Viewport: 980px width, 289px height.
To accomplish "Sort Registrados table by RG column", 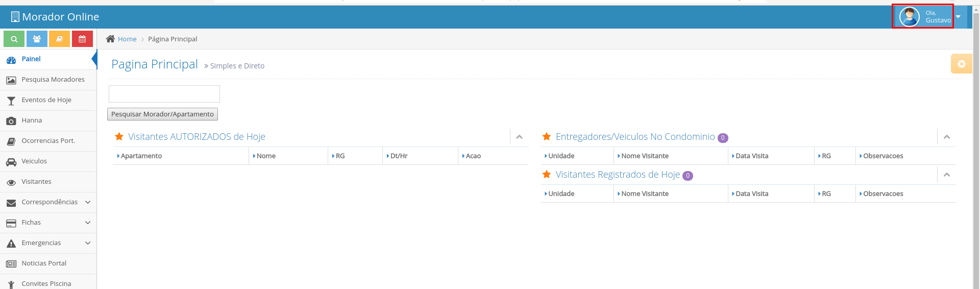I will tap(835, 194).
